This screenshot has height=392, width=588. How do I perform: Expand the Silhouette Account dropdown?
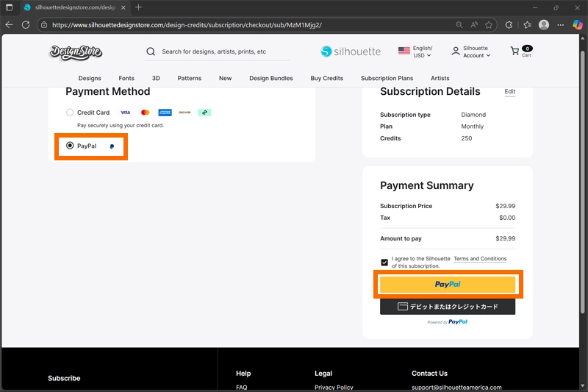point(471,51)
